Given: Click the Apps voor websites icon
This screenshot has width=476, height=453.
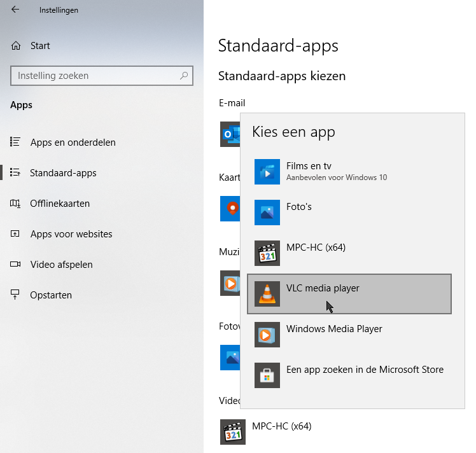Looking at the screenshot, I should click(15, 233).
